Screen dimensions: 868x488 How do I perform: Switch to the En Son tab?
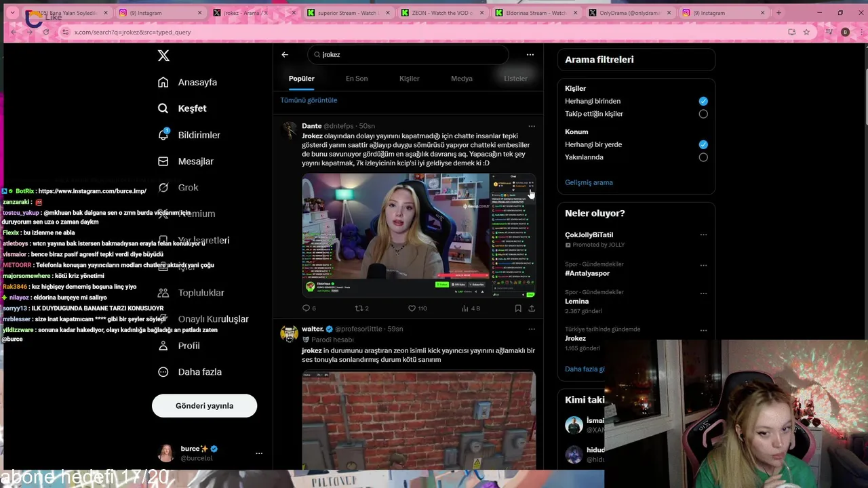(x=357, y=79)
